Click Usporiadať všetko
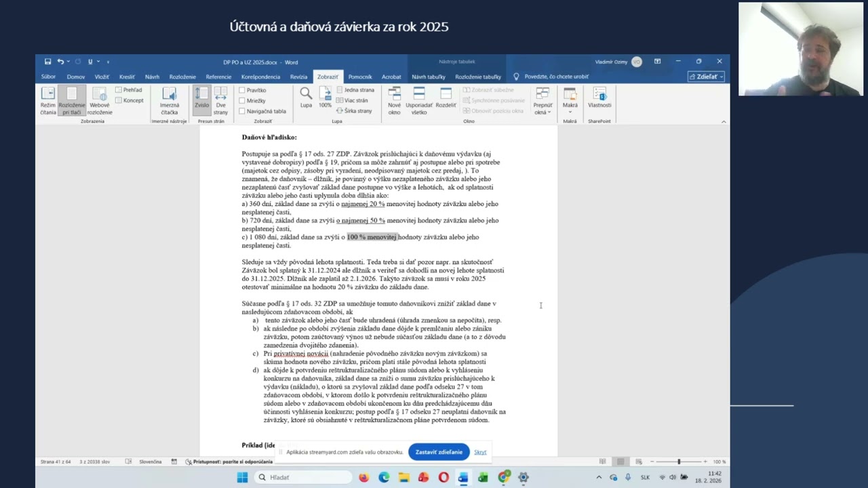868x488 pixels. [419, 101]
